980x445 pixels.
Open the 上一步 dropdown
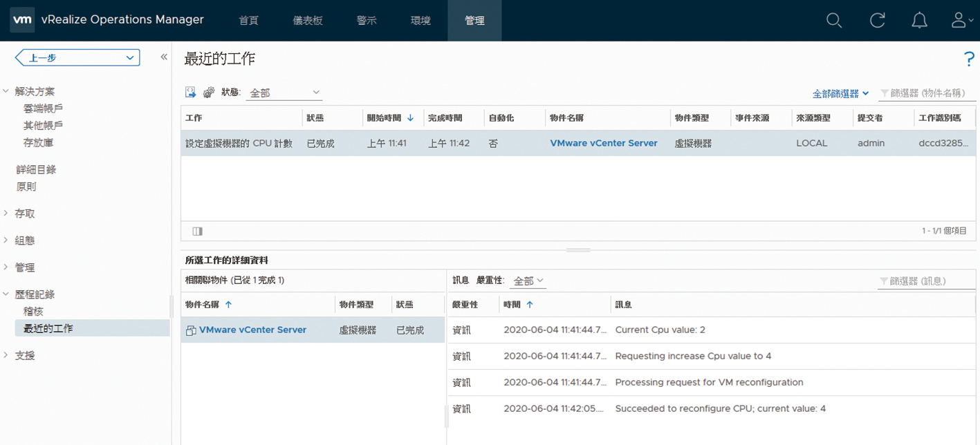tap(78, 58)
